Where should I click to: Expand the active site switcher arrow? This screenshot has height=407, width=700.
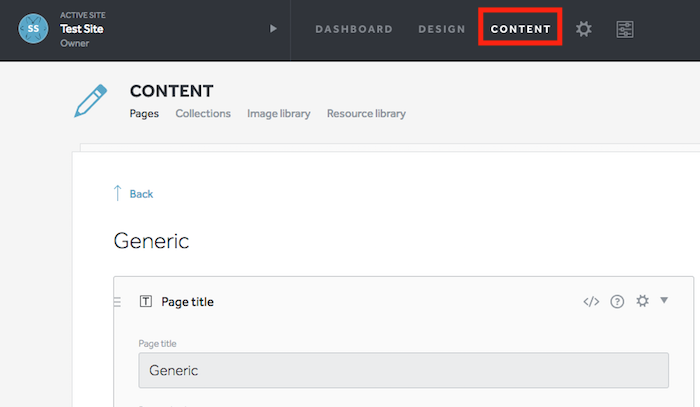click(273, 29)
